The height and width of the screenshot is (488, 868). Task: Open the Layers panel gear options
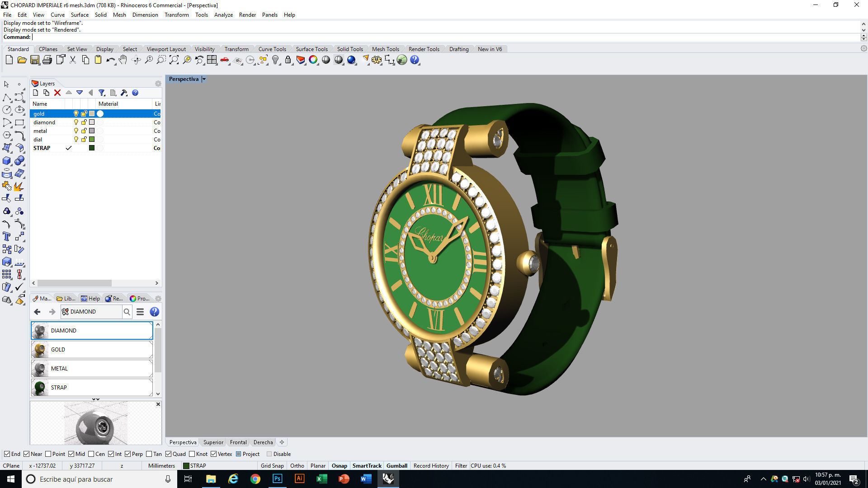click(x=158, y=84)
